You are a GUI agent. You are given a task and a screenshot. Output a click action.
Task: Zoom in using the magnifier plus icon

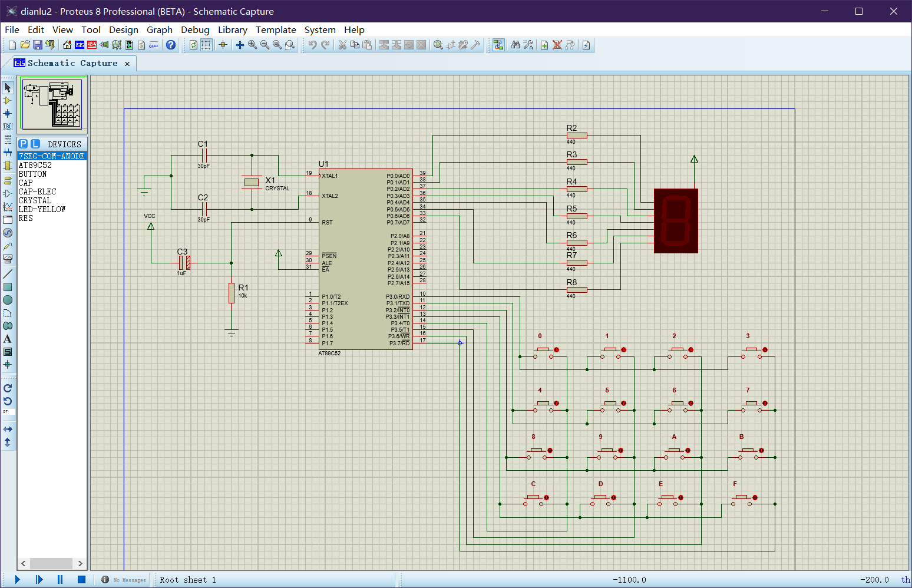[x=252, y=45]
